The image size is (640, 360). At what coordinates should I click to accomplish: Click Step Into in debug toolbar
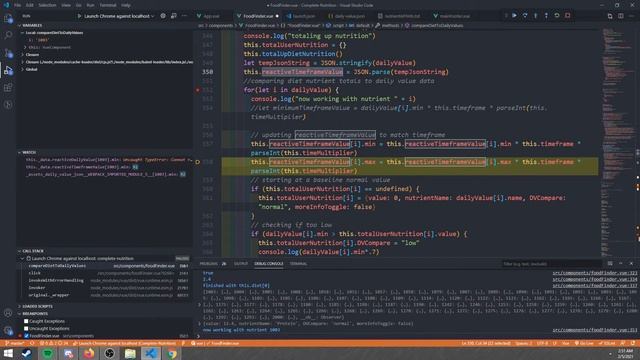536,16
